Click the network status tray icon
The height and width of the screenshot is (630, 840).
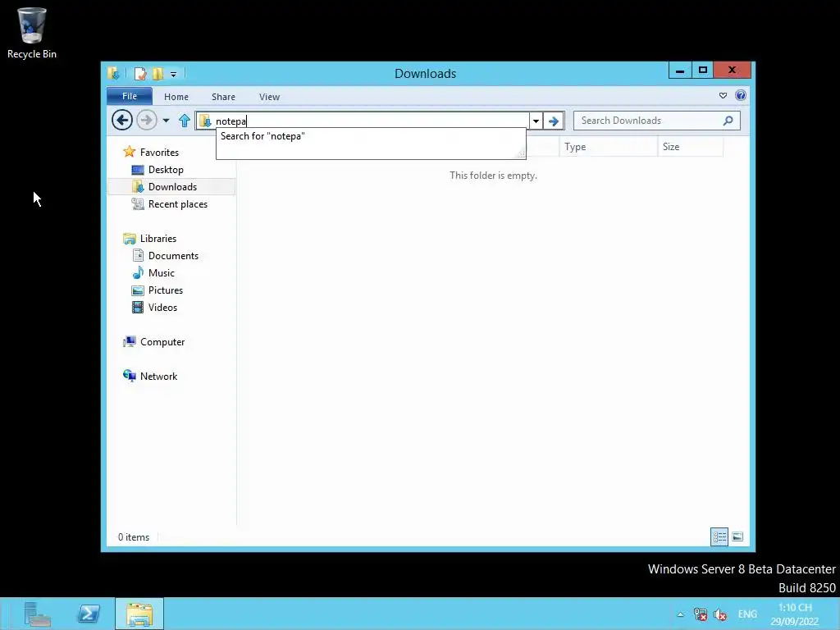pyautogui.click(x=701, y=614)
